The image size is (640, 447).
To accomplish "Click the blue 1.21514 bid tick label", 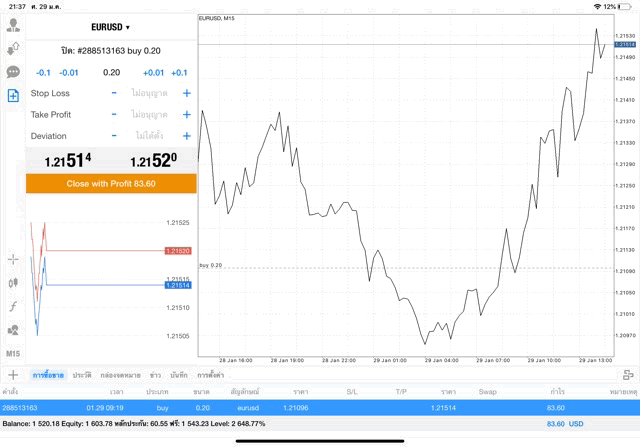I will (178, 285).
